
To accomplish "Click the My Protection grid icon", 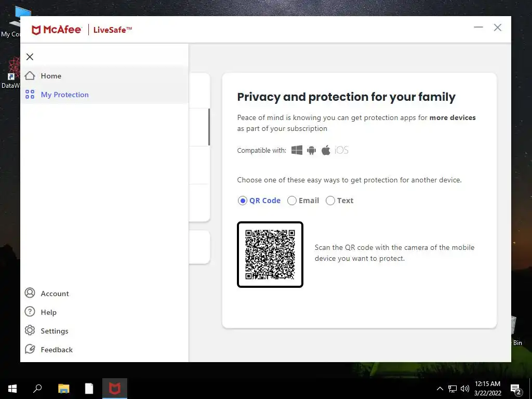I will 30,95.
